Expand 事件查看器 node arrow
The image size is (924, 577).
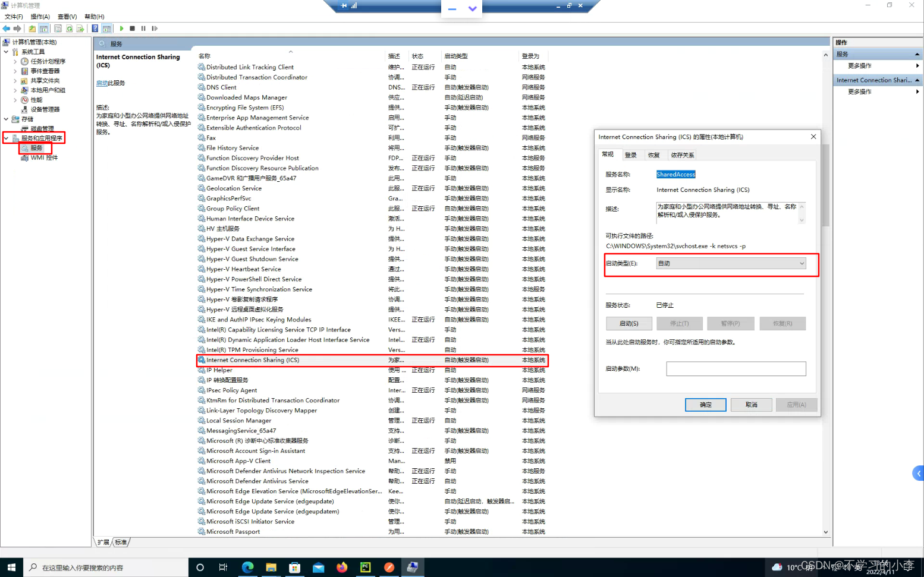coord(15,71)
